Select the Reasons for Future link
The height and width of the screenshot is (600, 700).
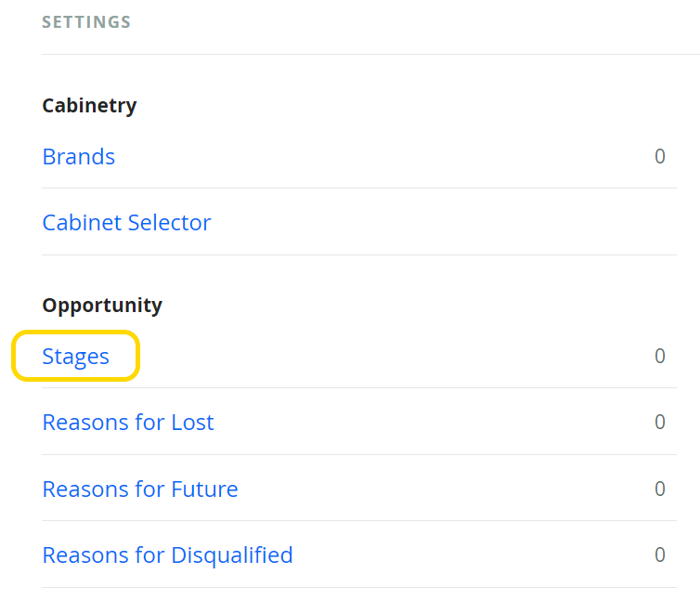point(140,489)
